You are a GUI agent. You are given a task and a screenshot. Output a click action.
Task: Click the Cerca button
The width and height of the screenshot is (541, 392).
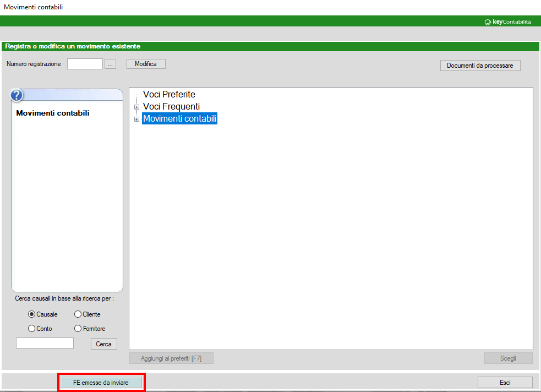pos(104,344)
